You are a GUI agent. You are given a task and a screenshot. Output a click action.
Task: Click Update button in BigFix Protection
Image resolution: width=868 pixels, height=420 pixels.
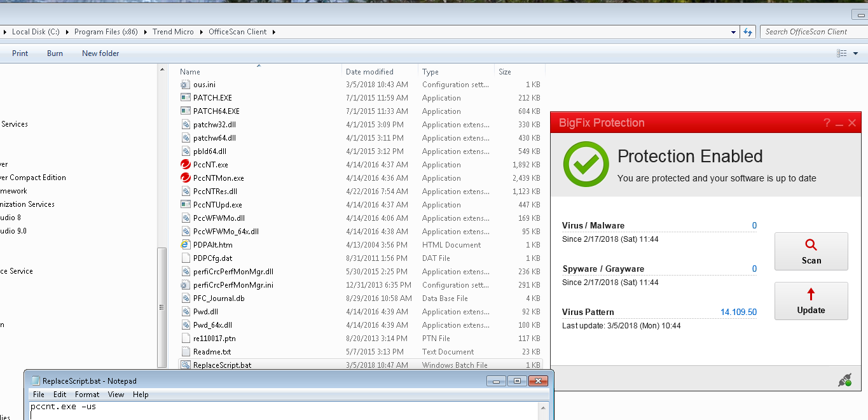(811, 301)
